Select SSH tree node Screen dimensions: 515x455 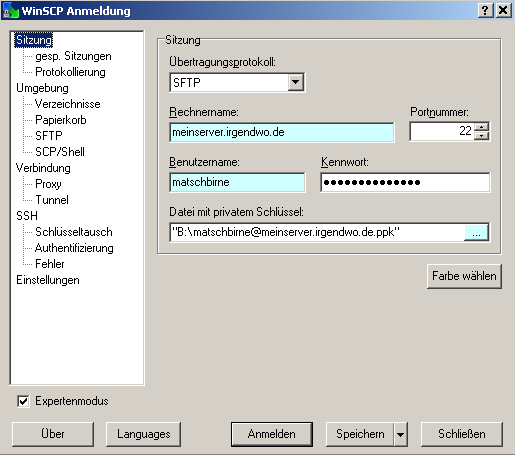click(x=27, y=216)
